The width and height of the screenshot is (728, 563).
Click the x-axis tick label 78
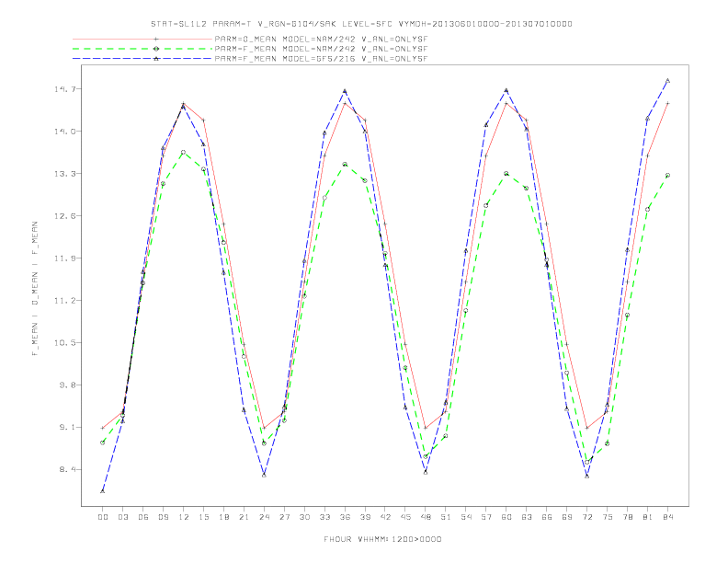[x=628, y=517]
